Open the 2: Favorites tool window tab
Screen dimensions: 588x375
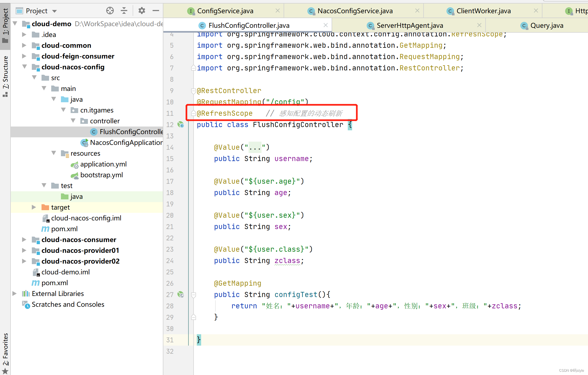(x=5, y=353)
